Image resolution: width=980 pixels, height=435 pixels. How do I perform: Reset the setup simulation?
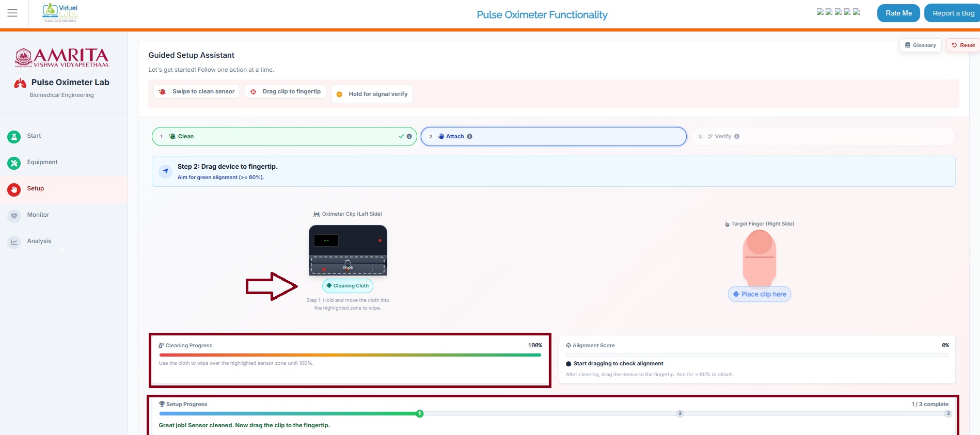[x=963, y=45]
